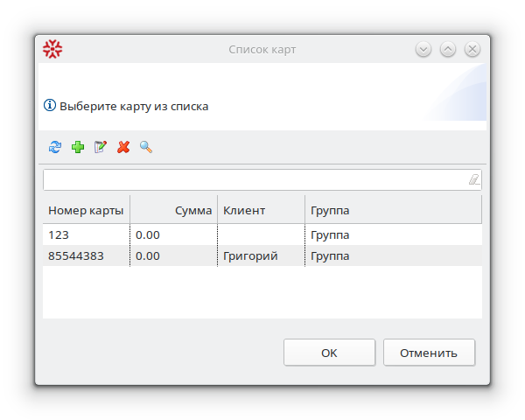Sort by Клиент column header
This screenshot has height=420, width=525.
[x=261, y=210]
